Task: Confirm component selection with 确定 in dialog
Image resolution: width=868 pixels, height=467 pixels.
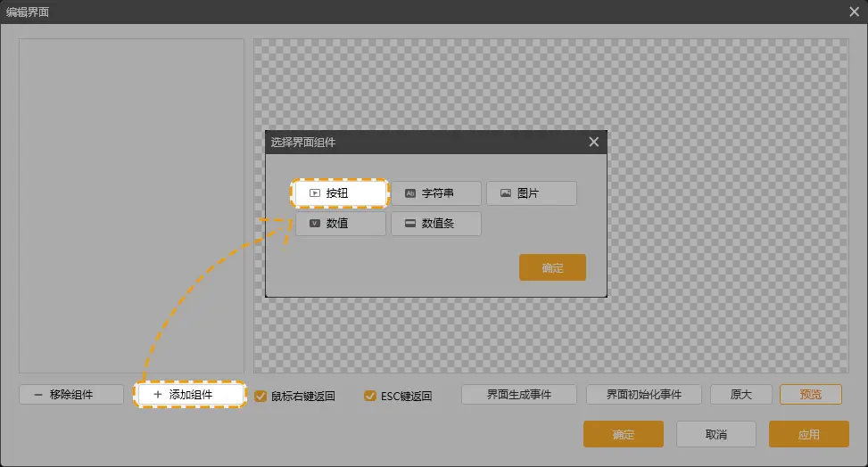Action: click(x=552, y=267)
